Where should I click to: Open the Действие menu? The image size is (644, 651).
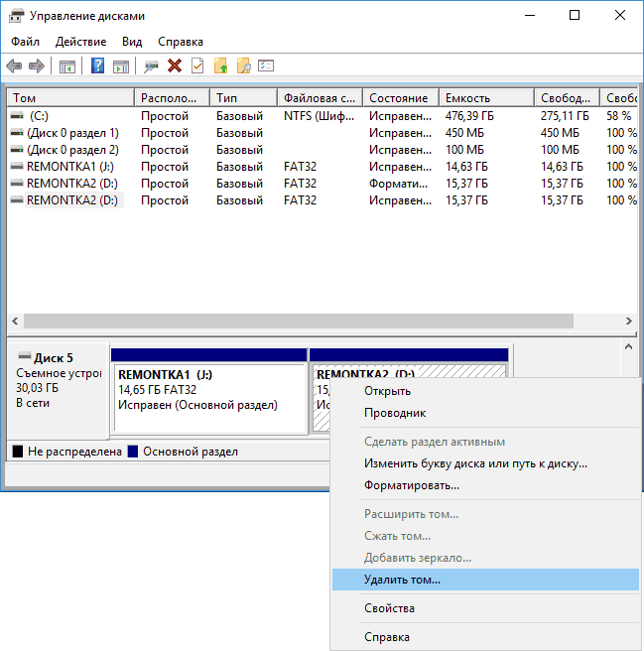pyautogui.click(x=81, y=42)
